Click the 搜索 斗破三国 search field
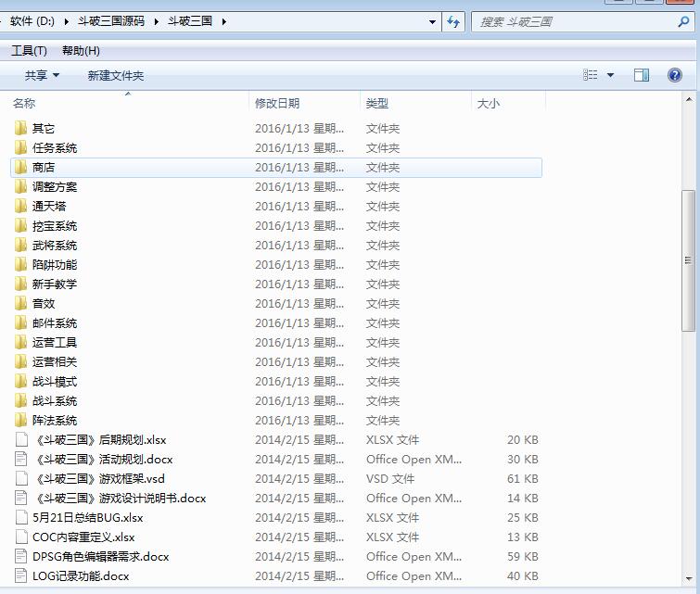Screen dimensions: 700x594 [x=575, y=21]
